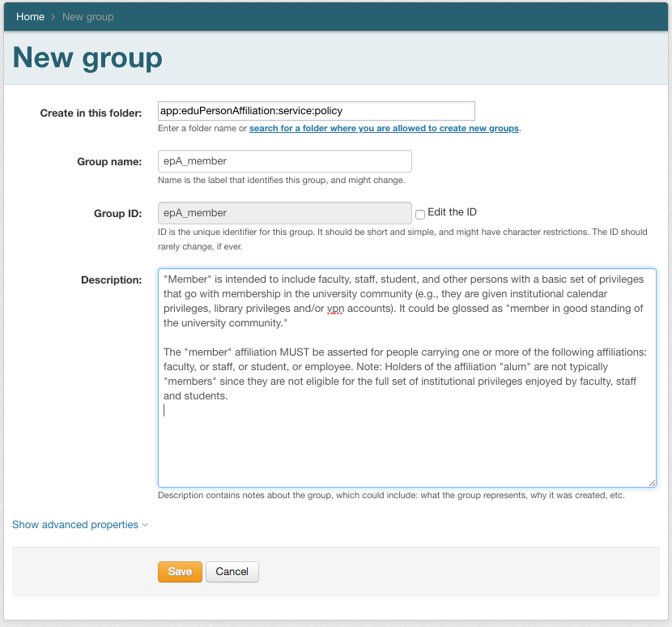The height and width of the screenshot is (627, 672).
Task: Enable the 'Edit the ID' checkbox
Action: point(420,215)
